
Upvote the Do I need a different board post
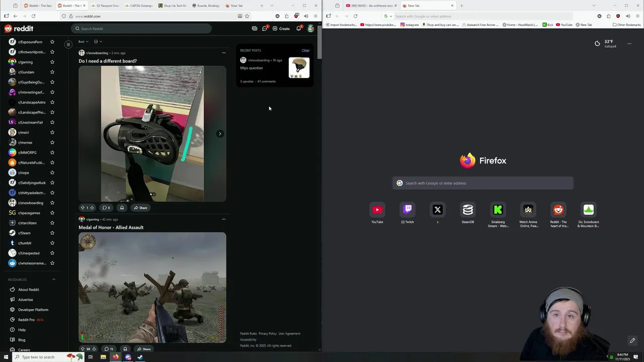tap(83, 208)
